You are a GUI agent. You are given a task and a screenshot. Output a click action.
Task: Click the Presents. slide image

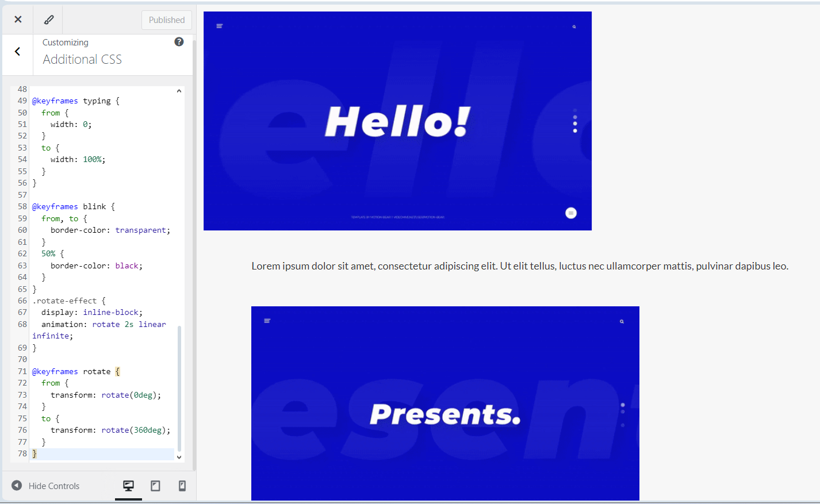pos(445,403)
